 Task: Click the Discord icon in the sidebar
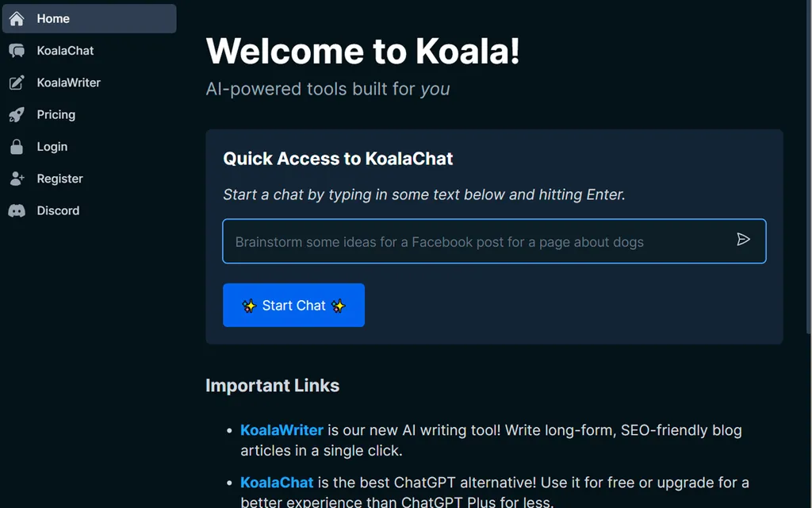click(x=17, y=210)
